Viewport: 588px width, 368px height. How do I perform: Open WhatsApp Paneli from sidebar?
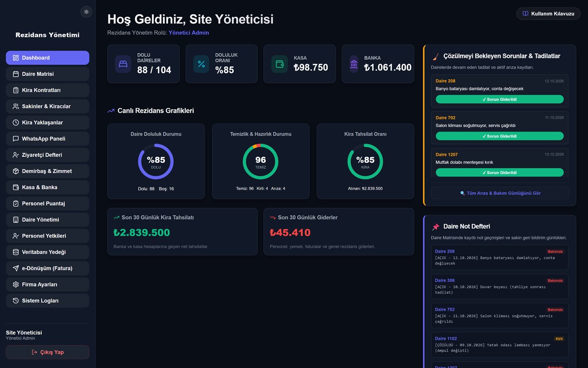point(48,139)
